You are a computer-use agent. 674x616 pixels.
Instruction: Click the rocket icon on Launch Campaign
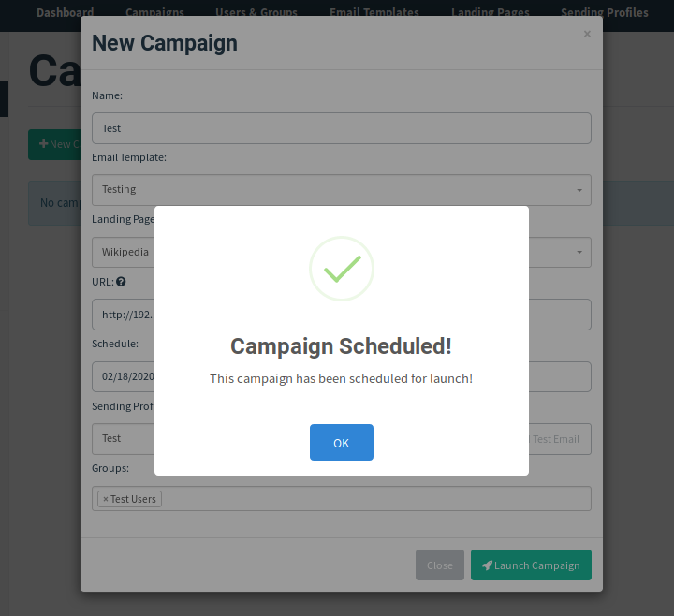(x=487, y=565)
